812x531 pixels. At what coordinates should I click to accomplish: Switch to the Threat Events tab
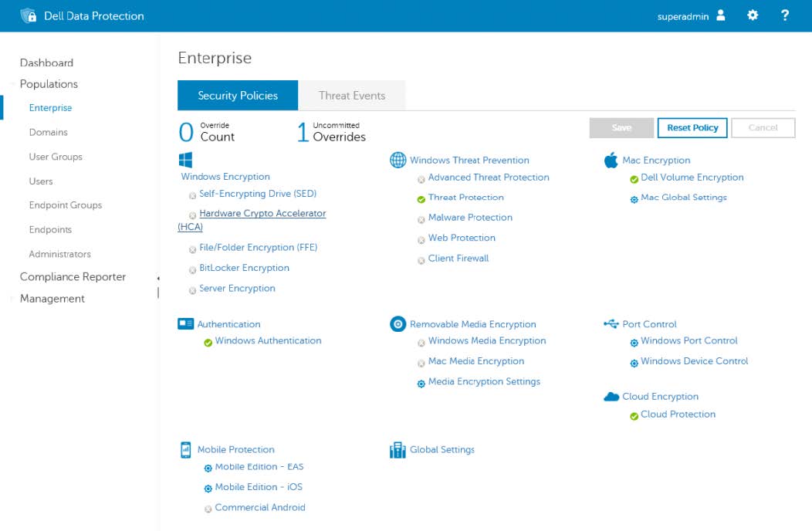click(x=352, y=95)
